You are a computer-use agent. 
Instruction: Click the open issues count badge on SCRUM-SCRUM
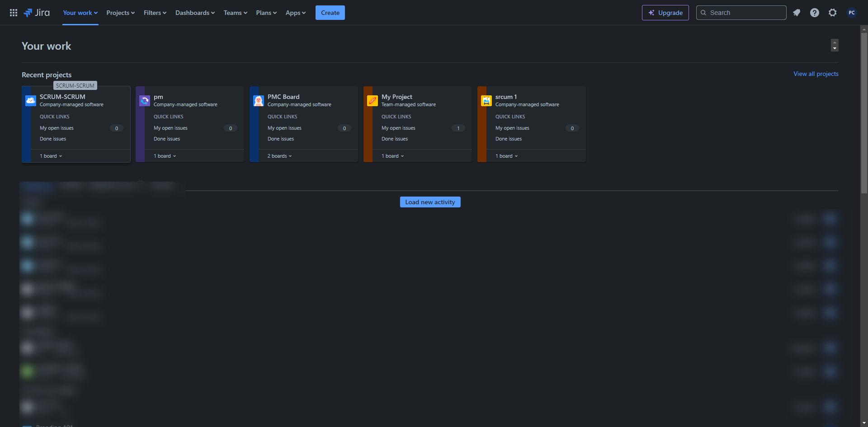(117, 128)
